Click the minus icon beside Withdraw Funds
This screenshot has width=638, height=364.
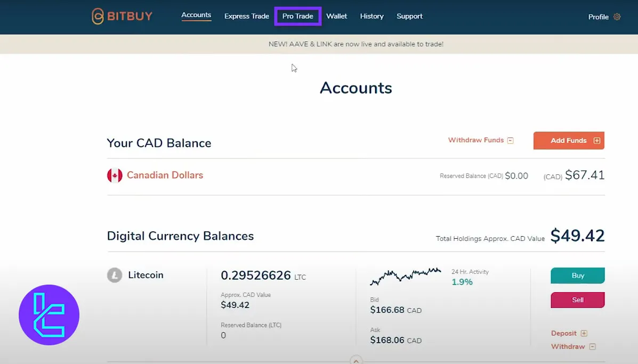point(510,141)
